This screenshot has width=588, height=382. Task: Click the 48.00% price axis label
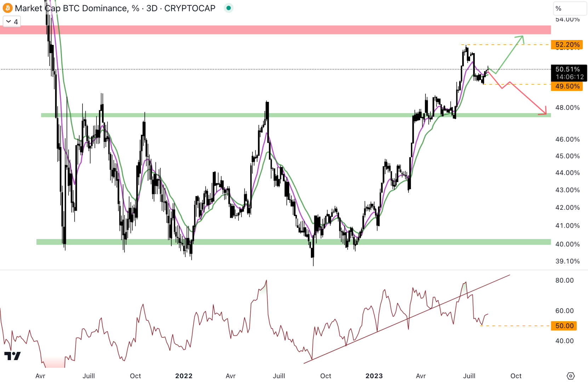point(567,108)
